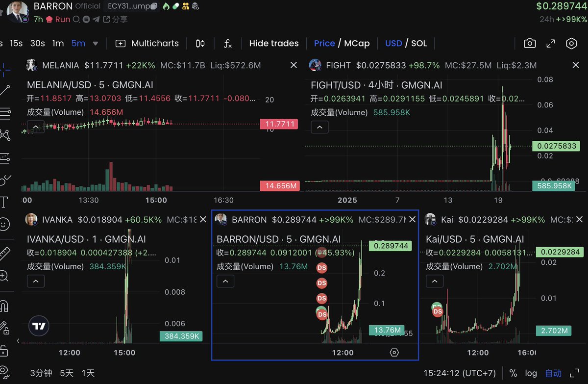Switch chart to MCap mode
The width and height of the screenshot is (588, 384).
(x=357, y=43)
